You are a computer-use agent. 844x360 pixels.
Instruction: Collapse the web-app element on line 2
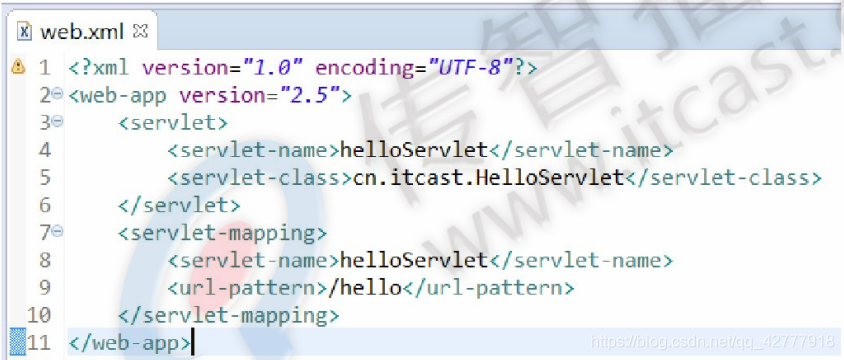pyautogui.click(x=58, y=94)
